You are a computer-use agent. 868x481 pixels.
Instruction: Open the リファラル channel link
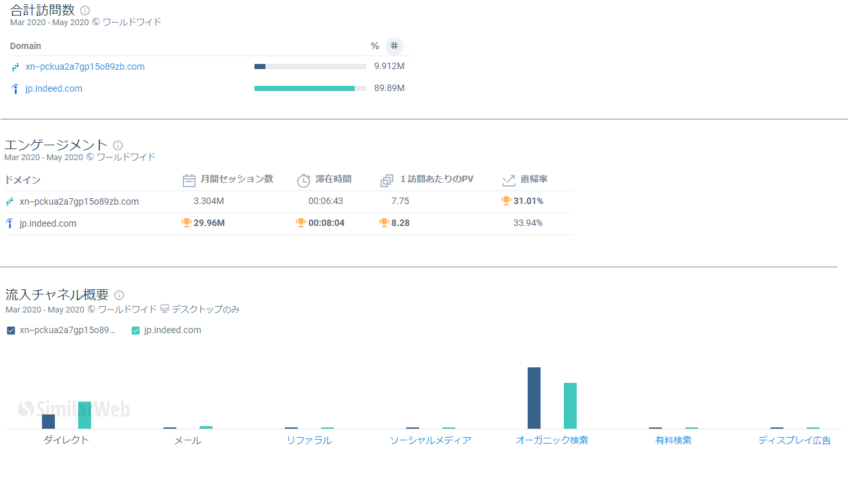(x=309, y=440)
